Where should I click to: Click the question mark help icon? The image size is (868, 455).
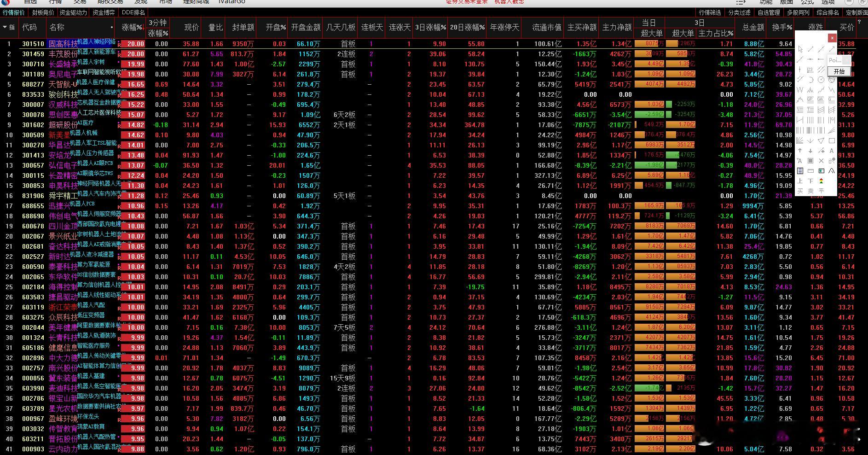pyautogui.click(x=859, y=22)
